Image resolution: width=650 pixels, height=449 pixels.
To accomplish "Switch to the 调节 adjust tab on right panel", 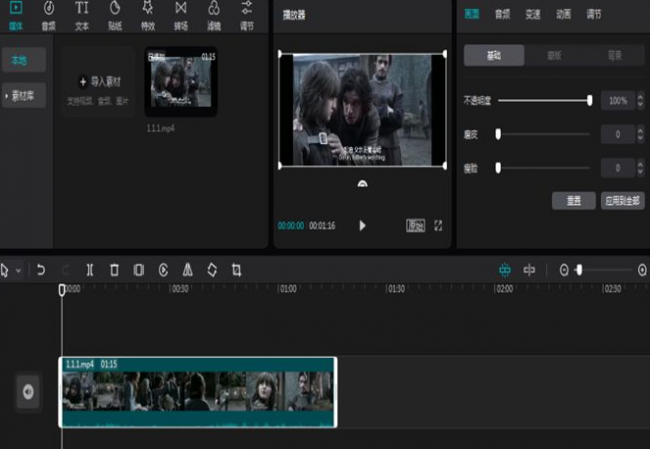I will pos(594,15).
